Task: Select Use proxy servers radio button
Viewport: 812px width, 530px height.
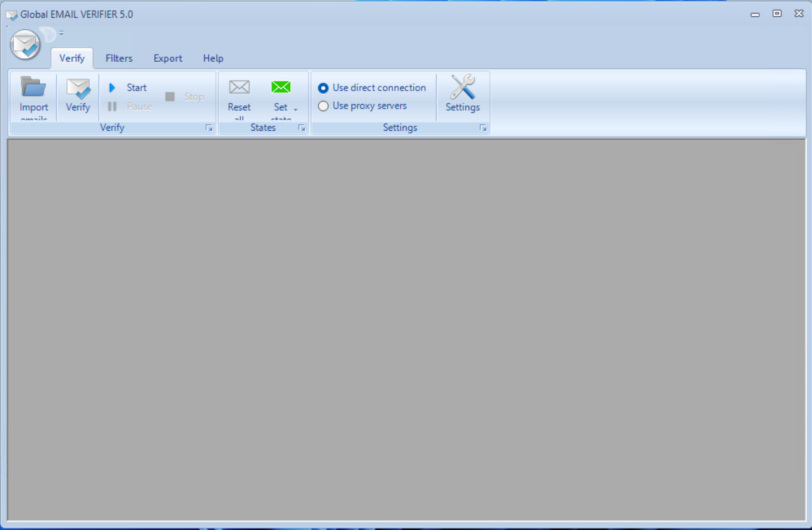Action: [x=323, y=106]
